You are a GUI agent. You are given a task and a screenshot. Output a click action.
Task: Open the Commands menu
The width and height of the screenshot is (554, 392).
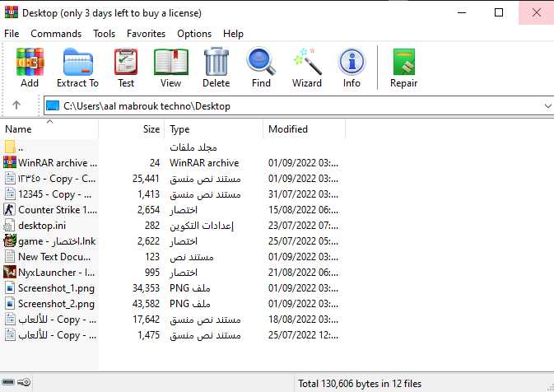[56, 34]
